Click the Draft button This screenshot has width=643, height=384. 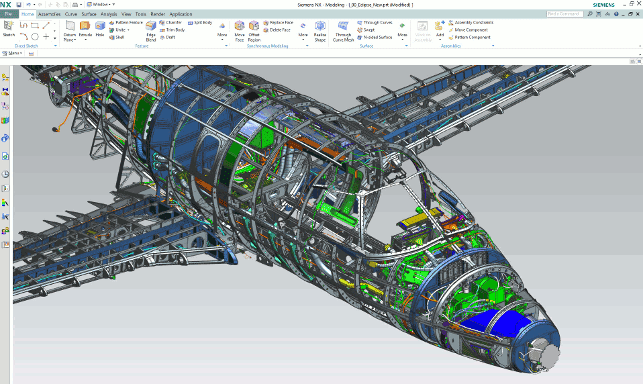pos(167,37)
